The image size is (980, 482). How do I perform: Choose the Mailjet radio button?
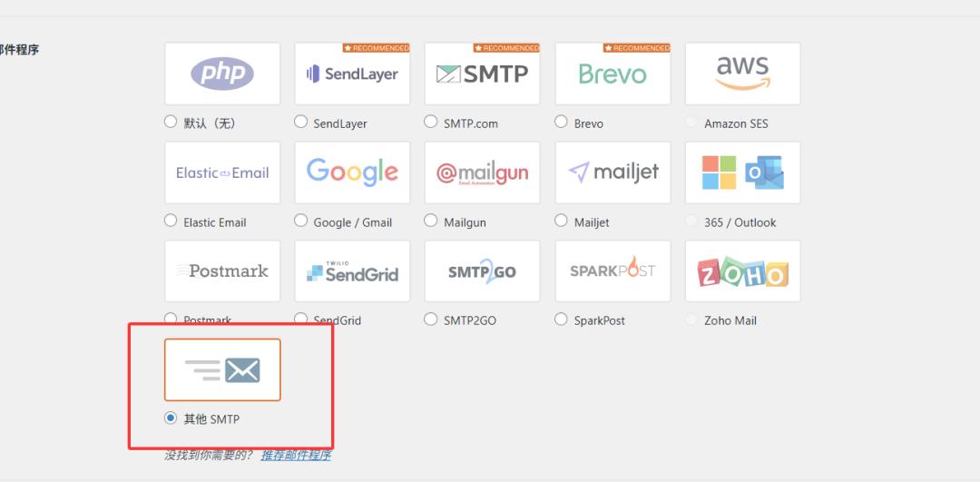[562, 221]
